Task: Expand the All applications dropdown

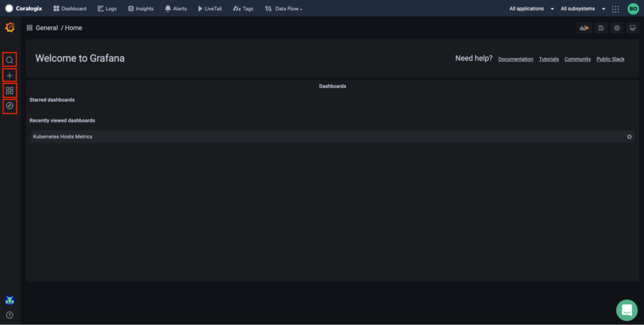Action: 531,9
